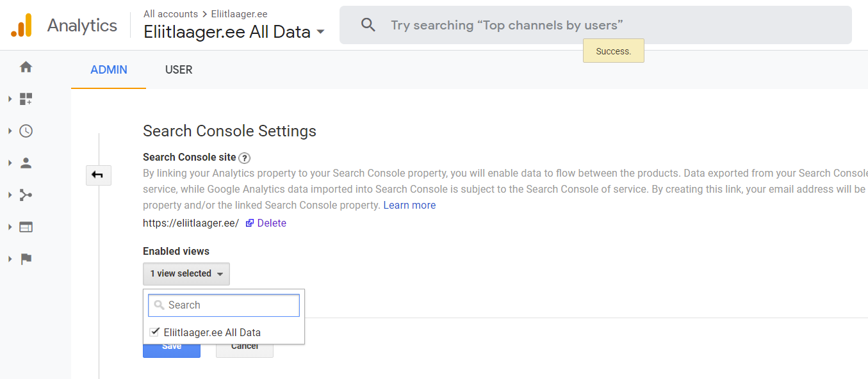Click the views Search input field
The height and width of the screenshot is (379, 868).
[x=224, y=305]
